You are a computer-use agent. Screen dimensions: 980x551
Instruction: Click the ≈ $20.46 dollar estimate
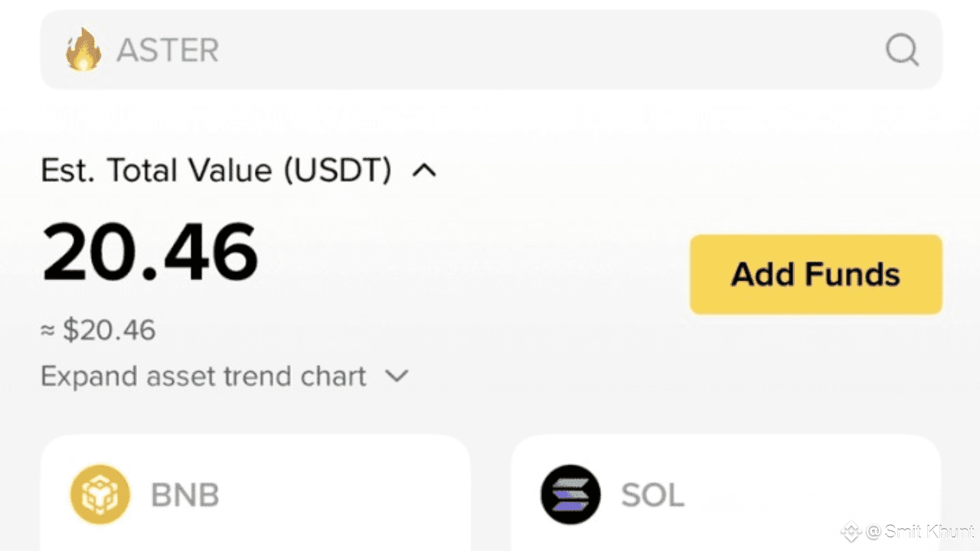point(98,331)
